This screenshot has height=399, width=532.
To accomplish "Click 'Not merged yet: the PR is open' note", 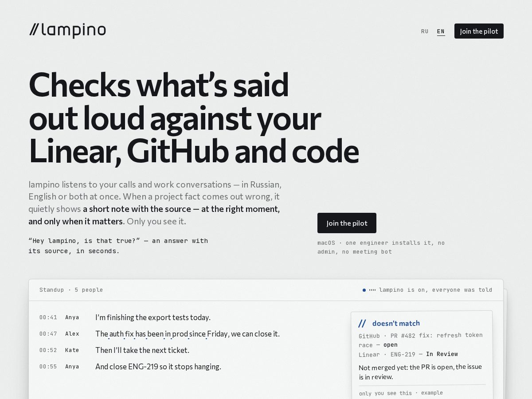I will click(420, 372).
